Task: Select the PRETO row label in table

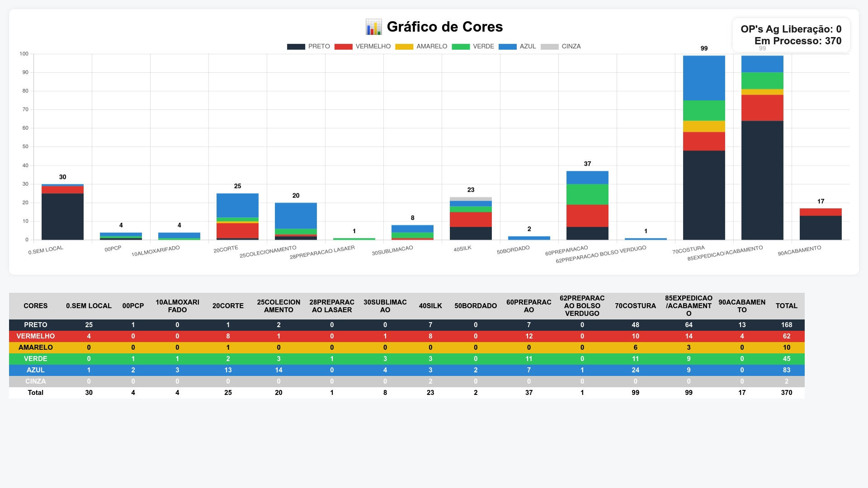Action: coord(35,325)
